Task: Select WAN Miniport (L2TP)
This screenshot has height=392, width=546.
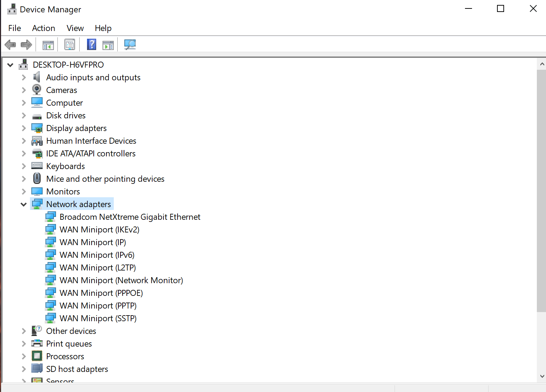Action: [x=98, y=268]
